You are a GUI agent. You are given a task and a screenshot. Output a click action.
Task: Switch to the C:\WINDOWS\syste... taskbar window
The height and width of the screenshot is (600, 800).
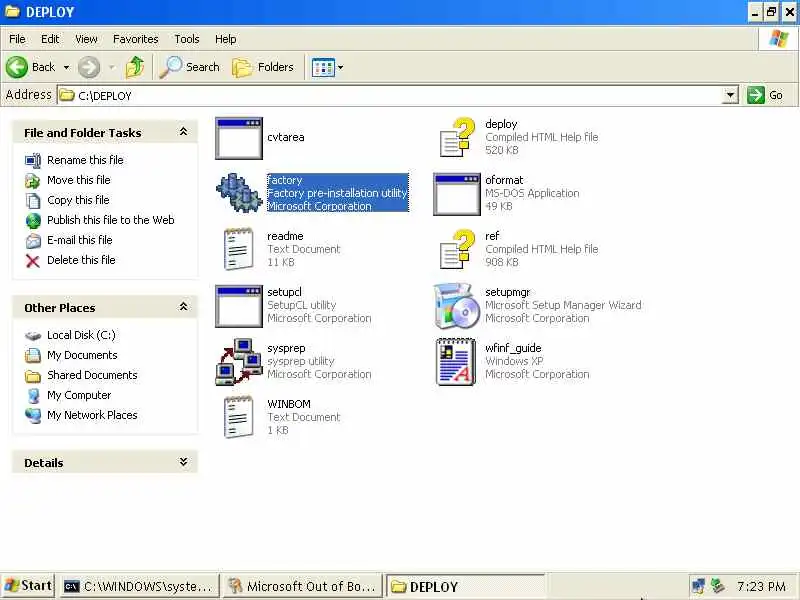click(139, 587)
